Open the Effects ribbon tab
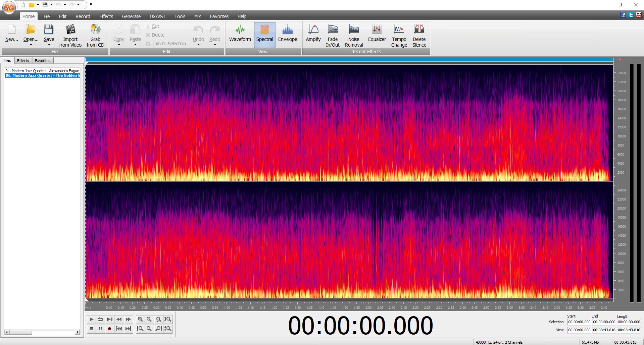Screen dimensions: 644x345 pos(106,16)
